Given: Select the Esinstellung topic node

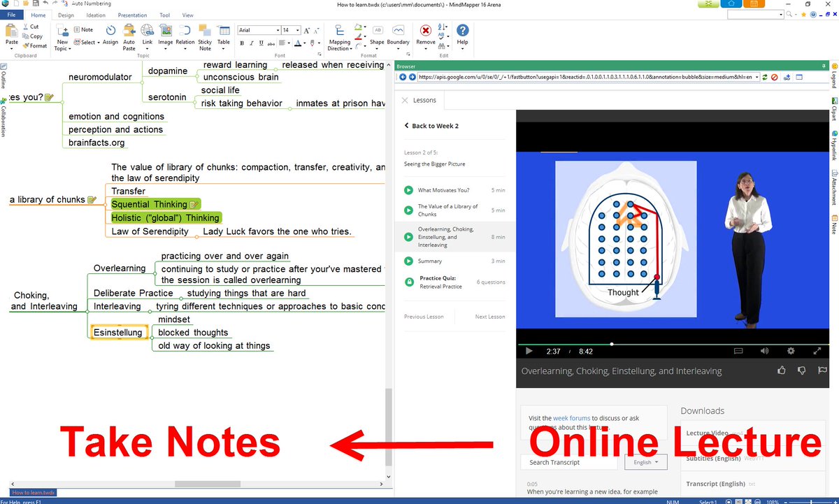Looking at the screenshot, I should coord(118,332).
